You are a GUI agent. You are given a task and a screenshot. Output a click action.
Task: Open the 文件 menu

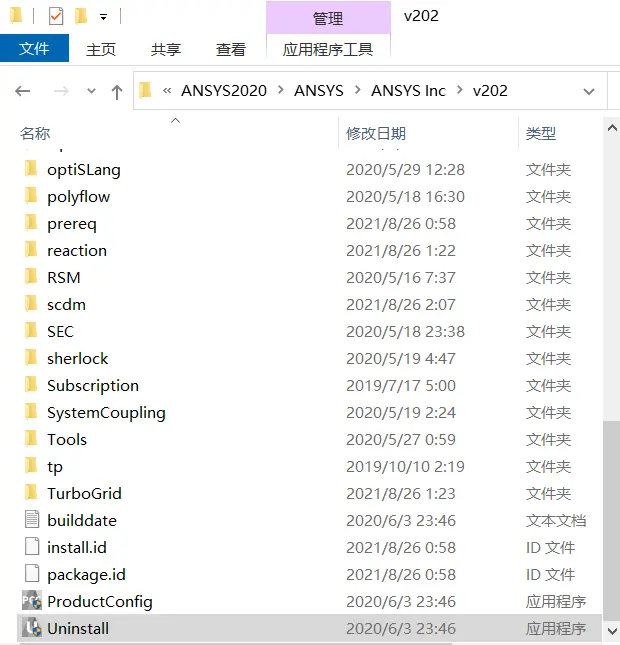pyautogui.click(x=34, y=48)
